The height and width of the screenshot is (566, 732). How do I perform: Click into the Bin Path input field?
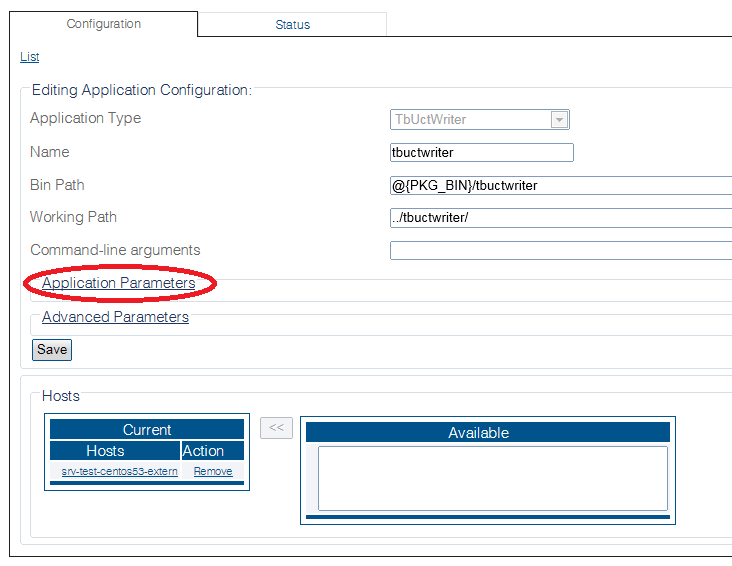tap(560, 185)
